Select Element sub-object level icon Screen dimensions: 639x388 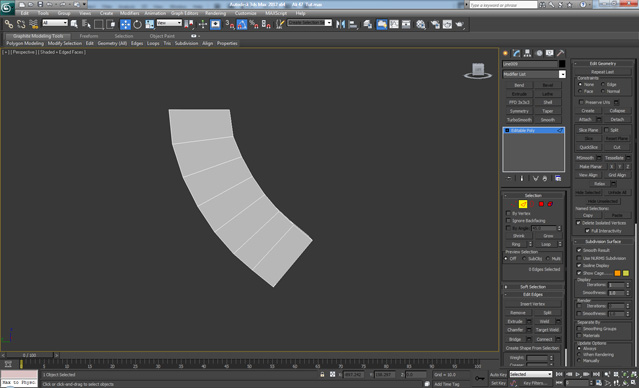550,204
